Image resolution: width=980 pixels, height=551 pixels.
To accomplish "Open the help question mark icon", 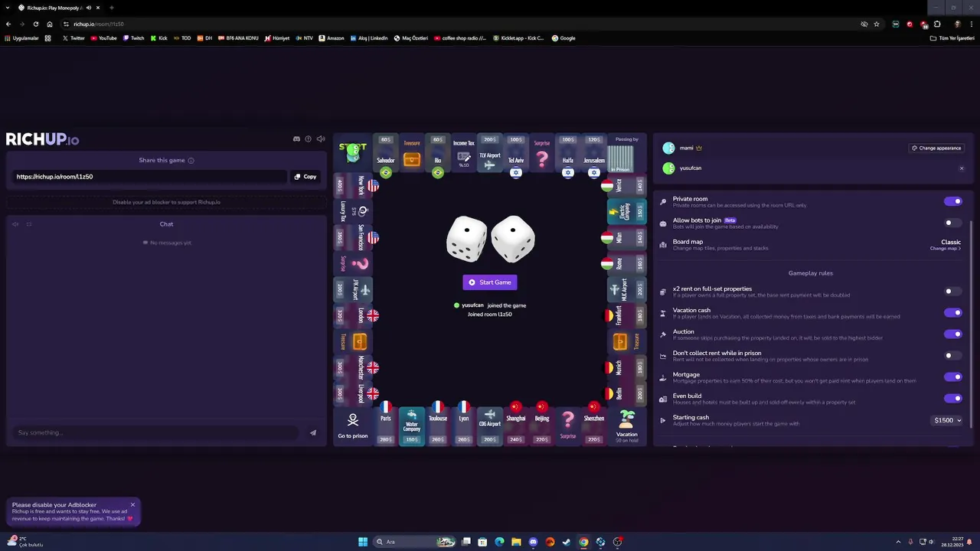I will pyautogui.click(x=309, y=139).
